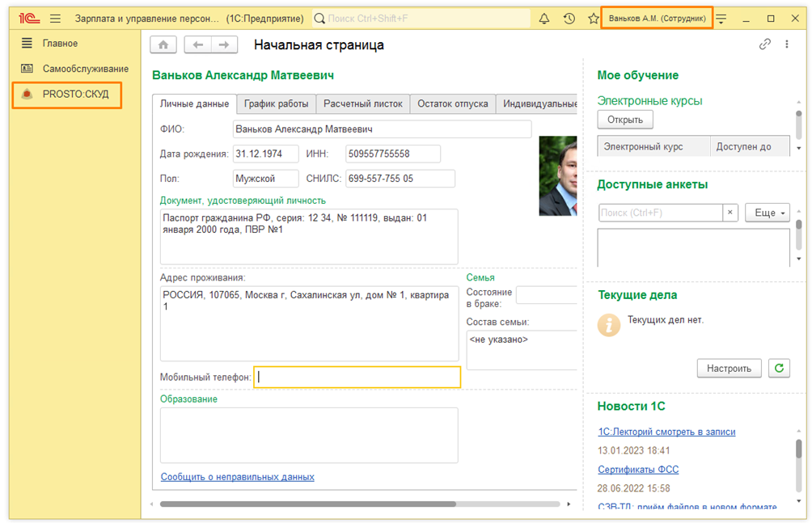Navigate forward with the right arrow
The height and width of the screenshot is (523, 812).
(x=224, y=45)
